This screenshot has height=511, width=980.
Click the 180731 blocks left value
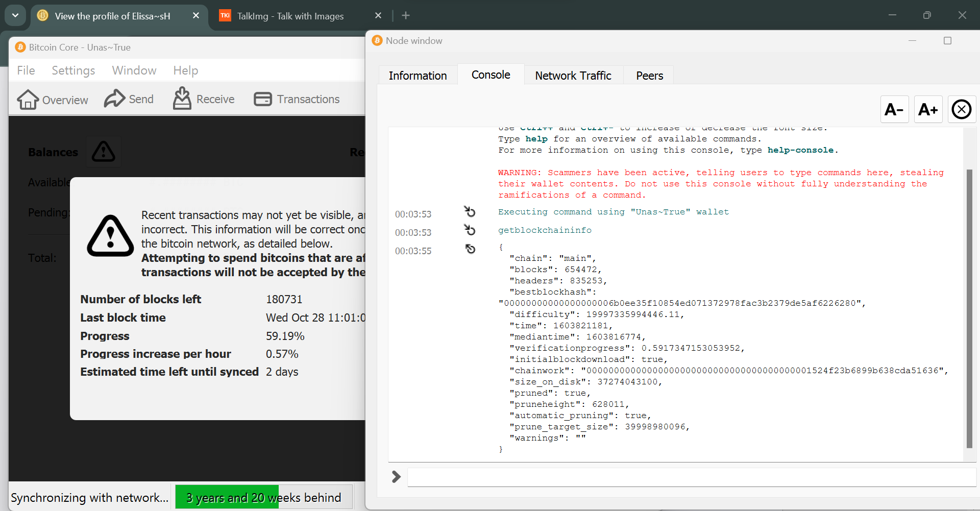pos(284,299)
